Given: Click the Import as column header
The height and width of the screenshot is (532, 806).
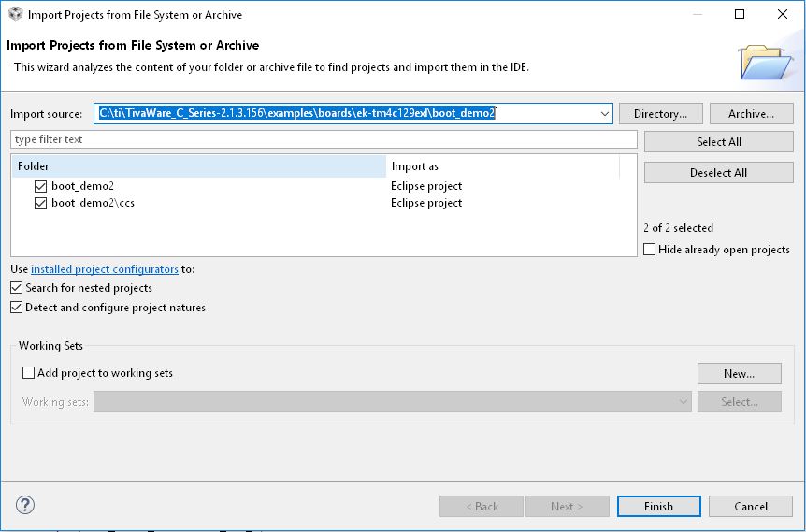Looking at the screenshot, I should point(503,166).
